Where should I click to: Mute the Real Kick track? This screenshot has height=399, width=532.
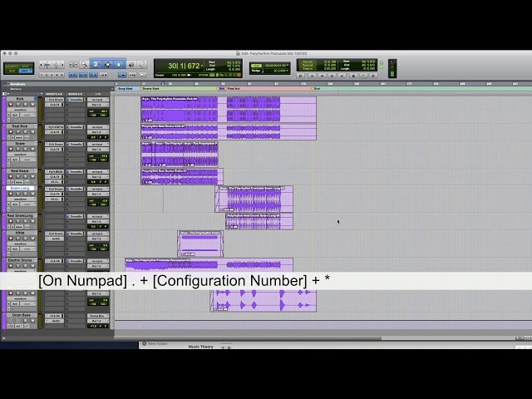33,131
